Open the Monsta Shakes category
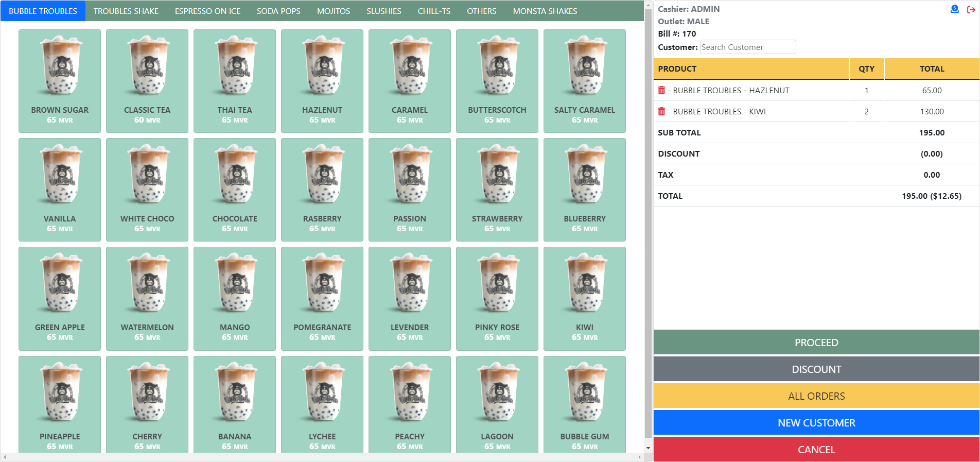The image size is (980, 462). (x=545, y=11)
